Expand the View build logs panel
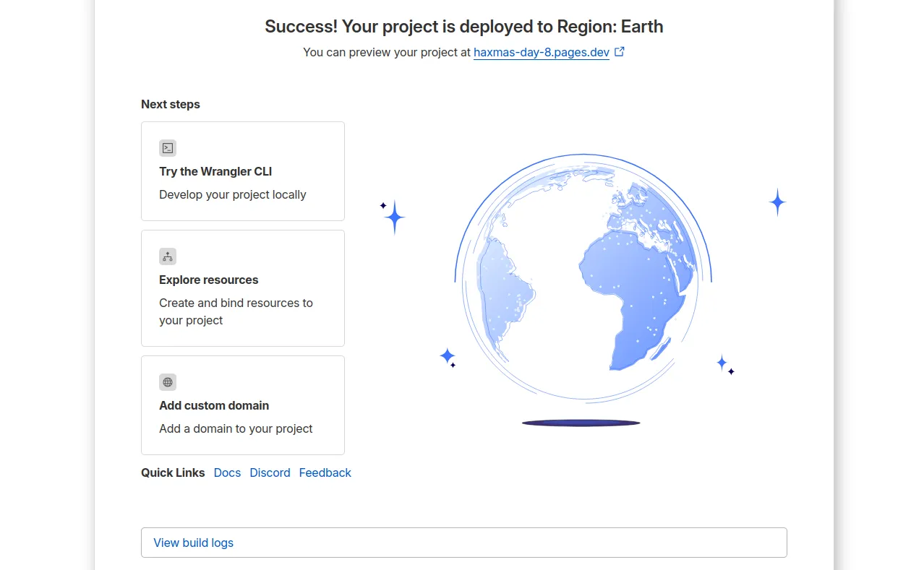The width and height of the screenshot is (924, 570). point(193,543)
